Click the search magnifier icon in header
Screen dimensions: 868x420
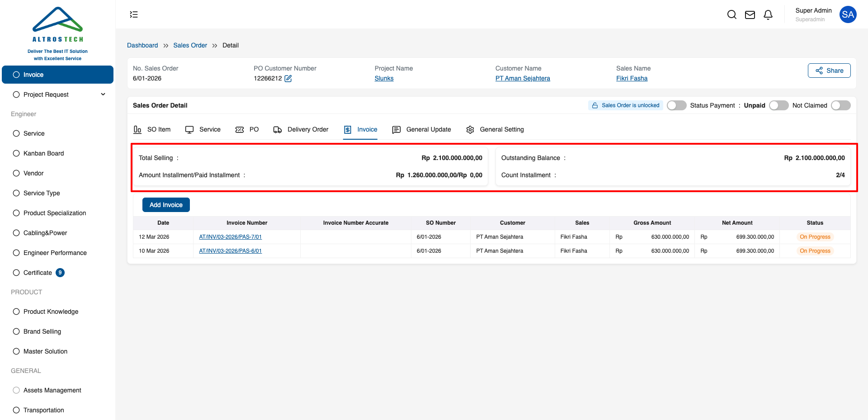coord(731,15)
